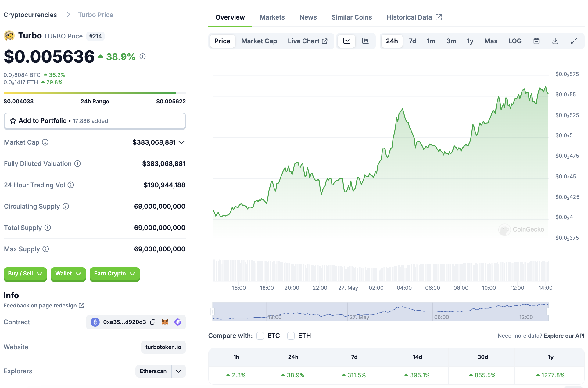
Task: Click left handle of chart range navigator
Action: pos(213,311)
